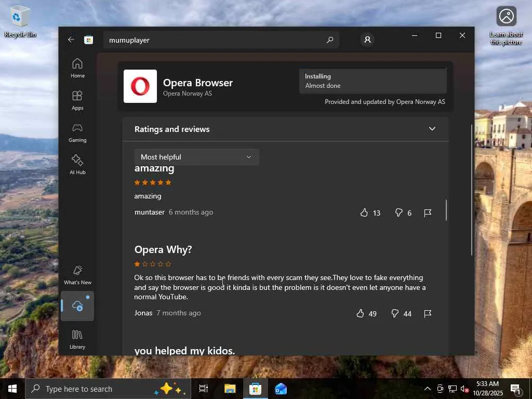Click the search magnifier icon
The height and width of the screenshot is (399, 532).
330,40
